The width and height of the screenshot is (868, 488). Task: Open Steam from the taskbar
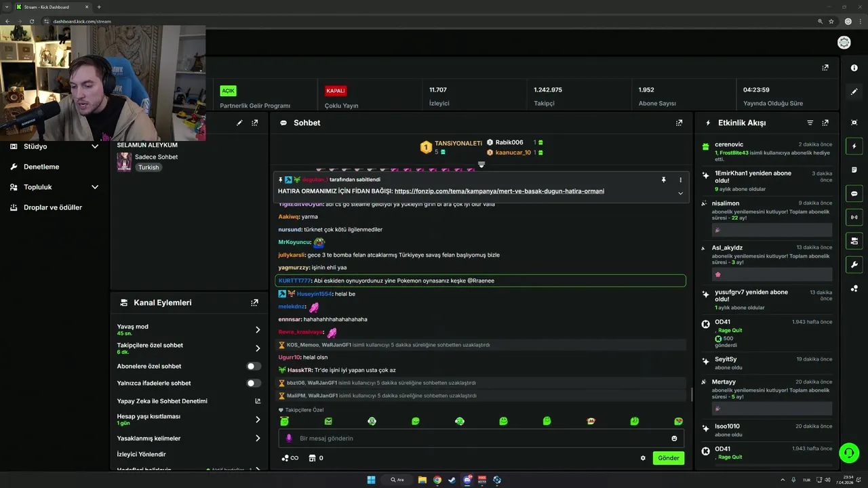tap(452, 480)
